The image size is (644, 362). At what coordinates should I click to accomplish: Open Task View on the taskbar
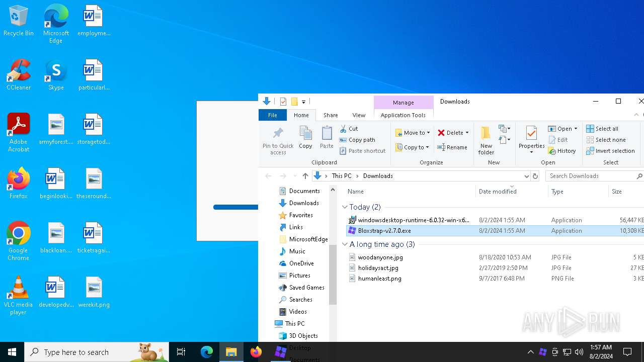coord(181,352)
